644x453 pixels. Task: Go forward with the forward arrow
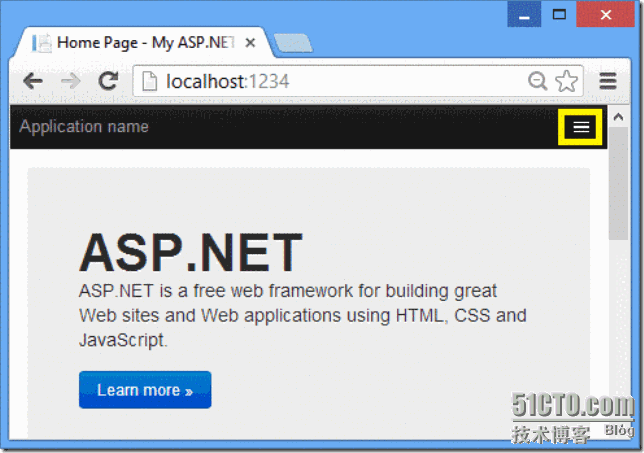tap(71, 81)
